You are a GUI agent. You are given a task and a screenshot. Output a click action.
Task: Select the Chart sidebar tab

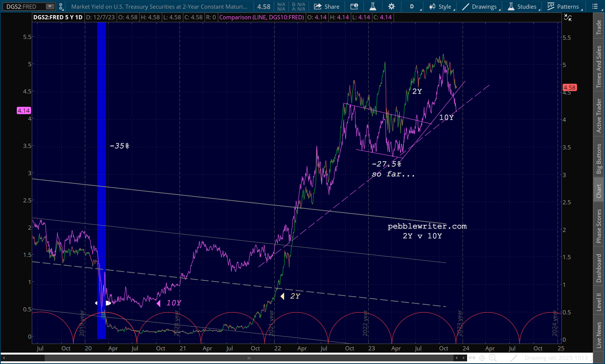pyautogui.click(x=599, y=191)
